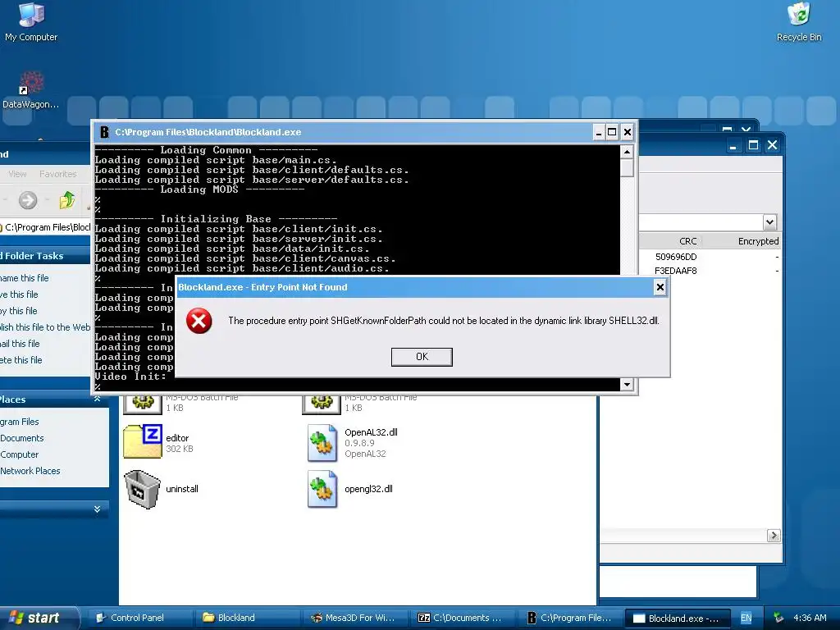This screenshot has width=840, height=630.
Task: Click the 'opengl32.dll' file name label
Action: click(x=368, y=489)
